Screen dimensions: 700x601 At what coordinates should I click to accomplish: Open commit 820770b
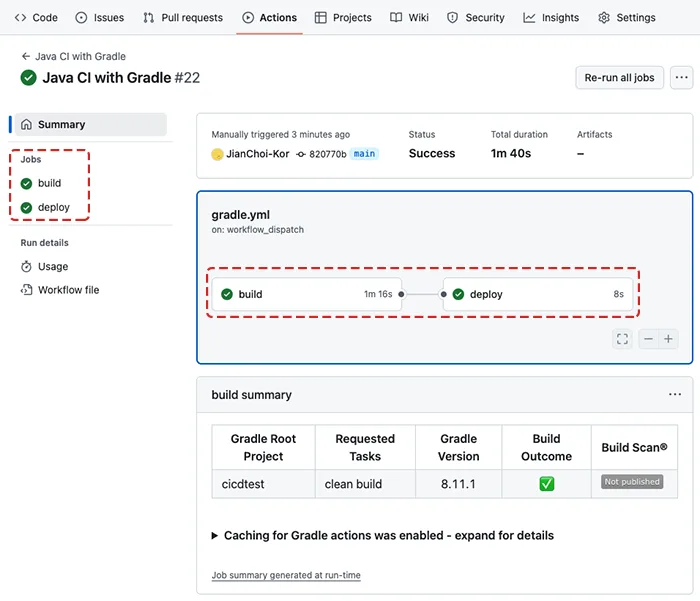pos(327,154)
